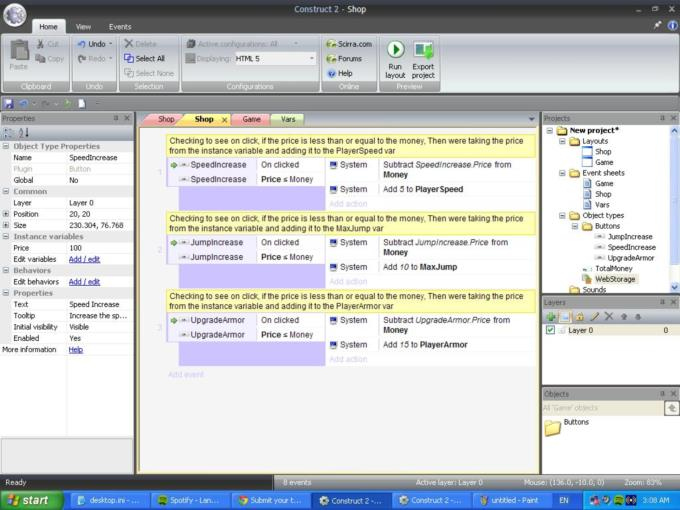Click the green Run icon in the quick access toolbar

point(68,104)
